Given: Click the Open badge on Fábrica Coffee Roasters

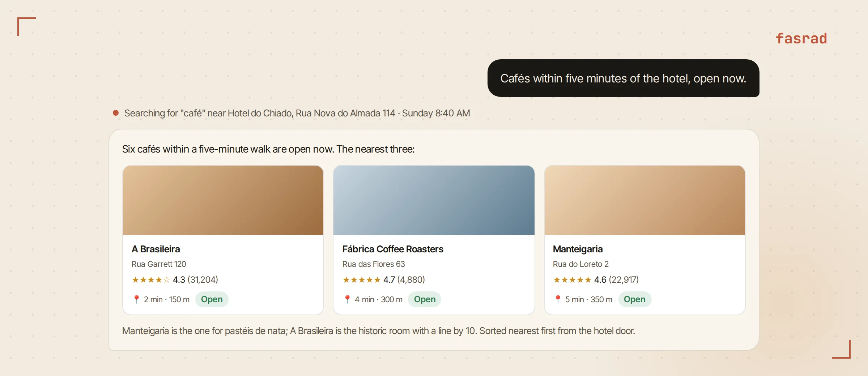Looking at the screenshot, I should (425, 299).
